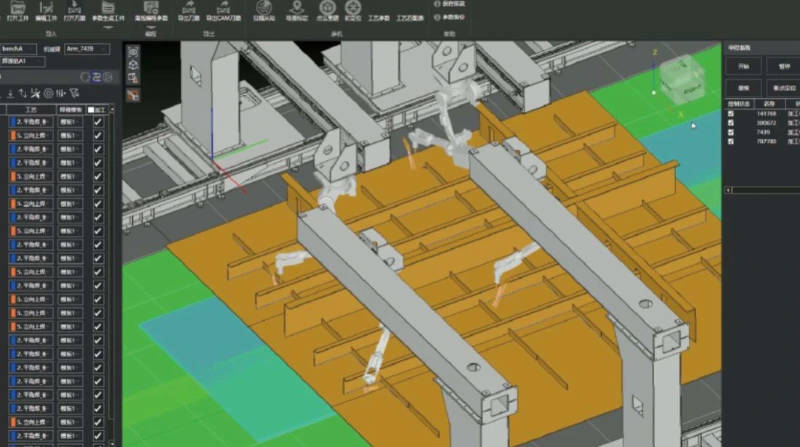Click the Edit Workpiece toolbar icon

(x=46, y=12)
